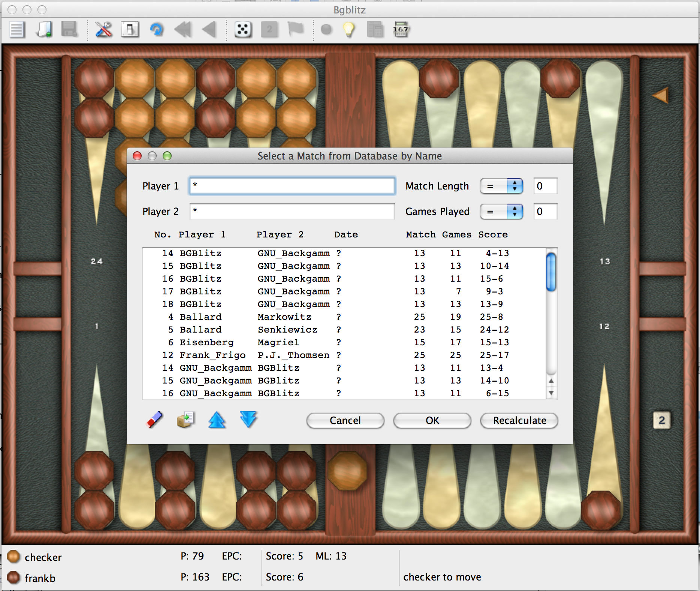700x591 pixels.
Task: Open a match file via toolbar icon
Action: (44, 30)
